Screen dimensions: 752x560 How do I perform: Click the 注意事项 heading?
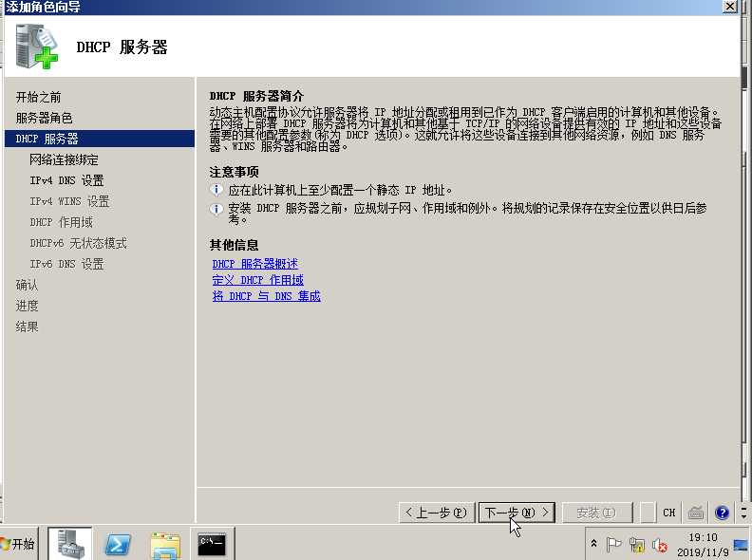coord(234,172)
